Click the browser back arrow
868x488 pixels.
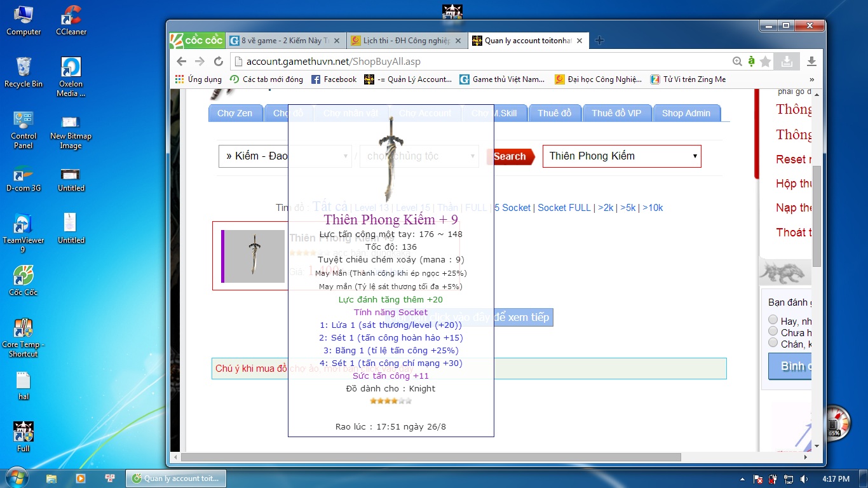pos(182,62)
